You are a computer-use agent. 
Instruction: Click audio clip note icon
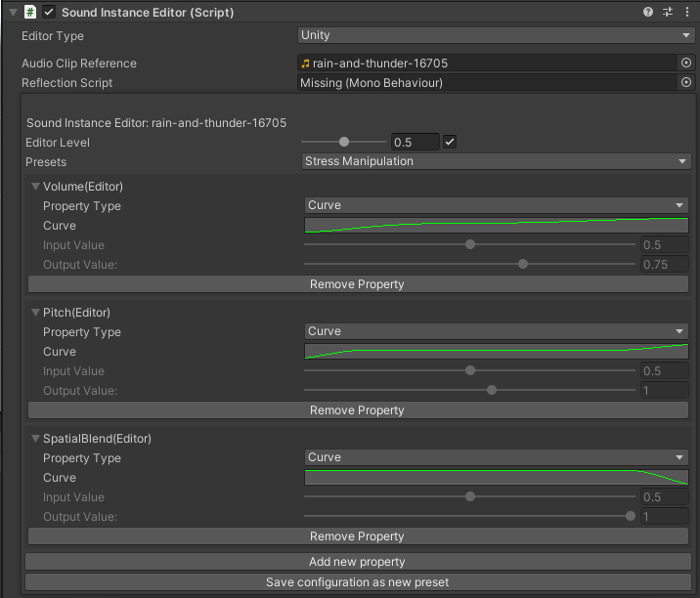point(306,64)
